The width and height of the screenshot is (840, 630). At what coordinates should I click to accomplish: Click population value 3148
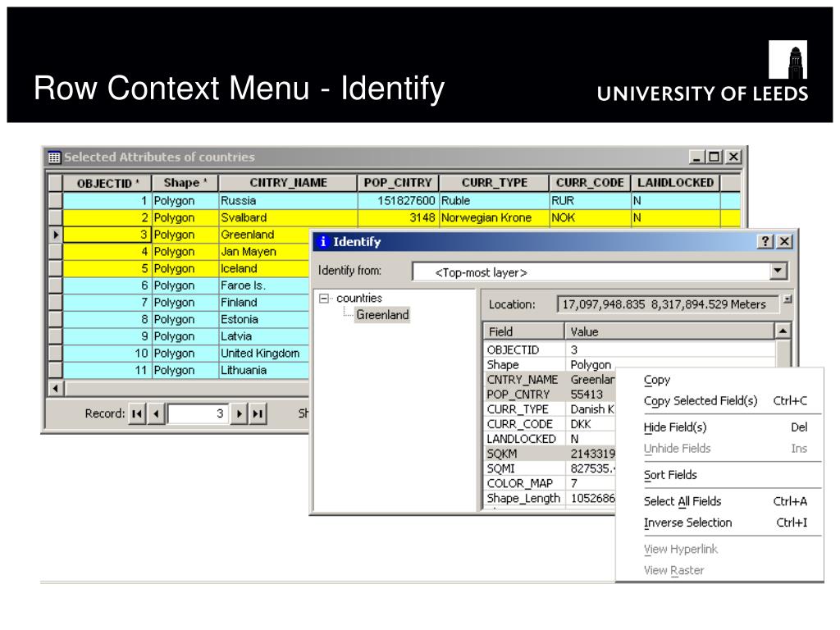(398, 218)
